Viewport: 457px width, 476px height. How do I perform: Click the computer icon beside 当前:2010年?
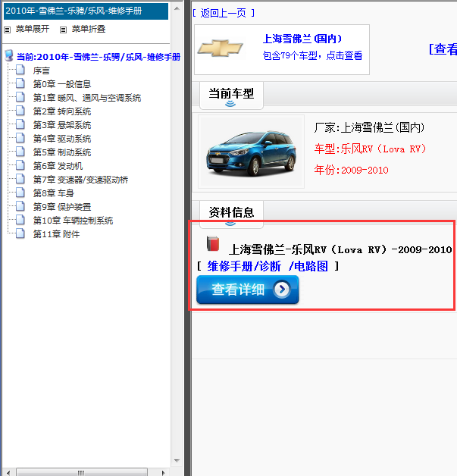(x=9, y=55)
